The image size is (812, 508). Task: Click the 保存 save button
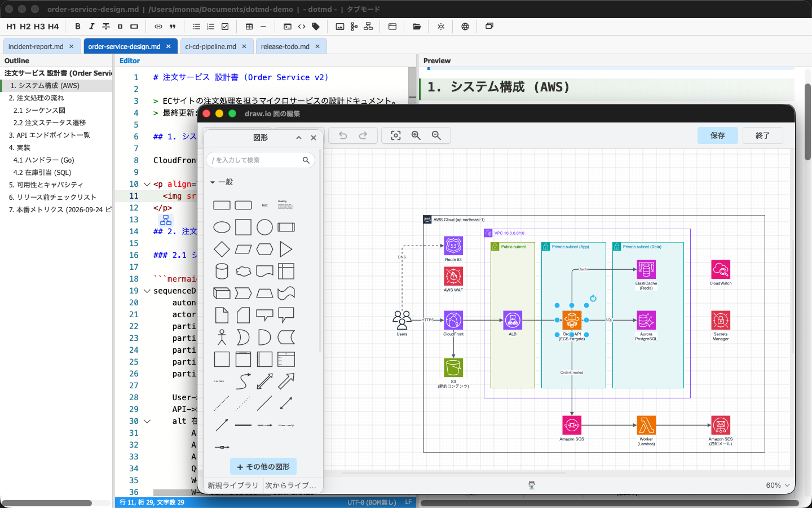pos(717,135)
